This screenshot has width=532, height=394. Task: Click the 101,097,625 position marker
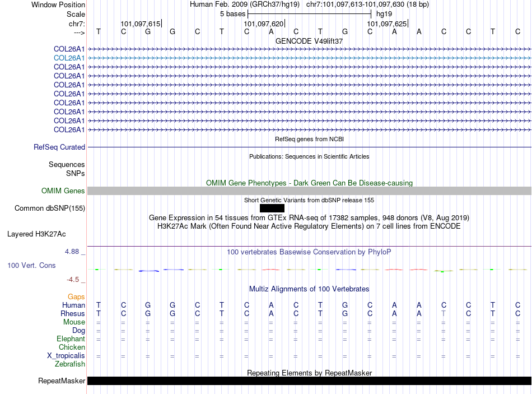pos(387,24)
